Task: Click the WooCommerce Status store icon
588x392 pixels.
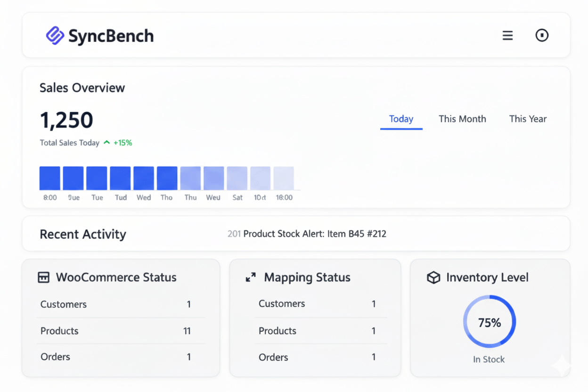Action: (x=43, y=278)
